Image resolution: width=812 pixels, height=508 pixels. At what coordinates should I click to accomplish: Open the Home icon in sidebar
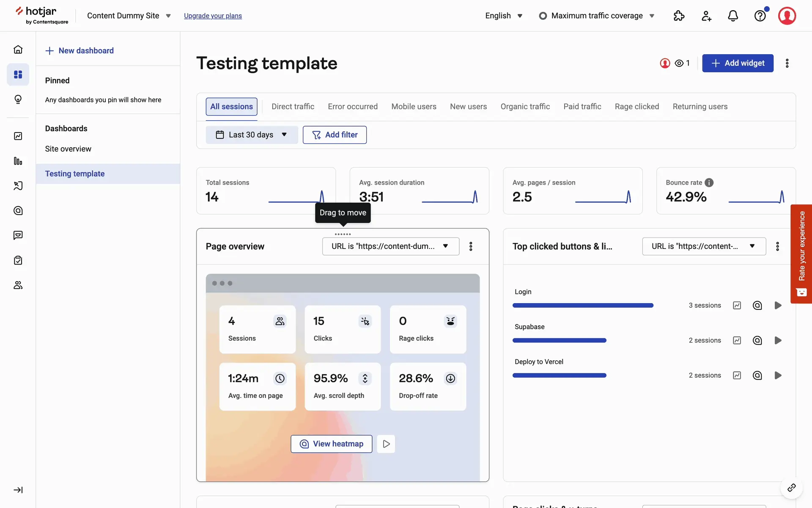pyautogui.click(x=18, y=50)
